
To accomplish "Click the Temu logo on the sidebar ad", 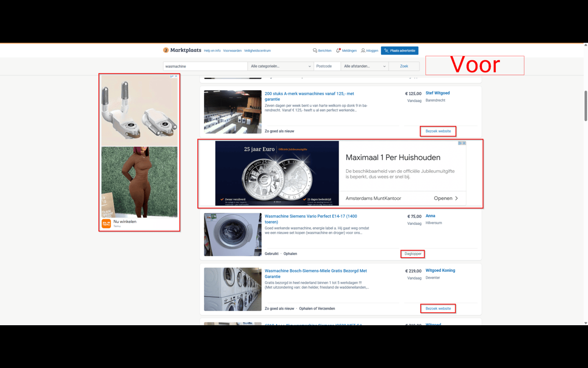I will click(105, 224).
